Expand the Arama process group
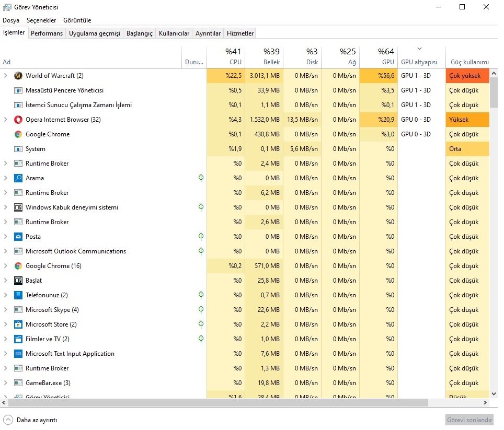The image size is (504, 430). point(5,178)
